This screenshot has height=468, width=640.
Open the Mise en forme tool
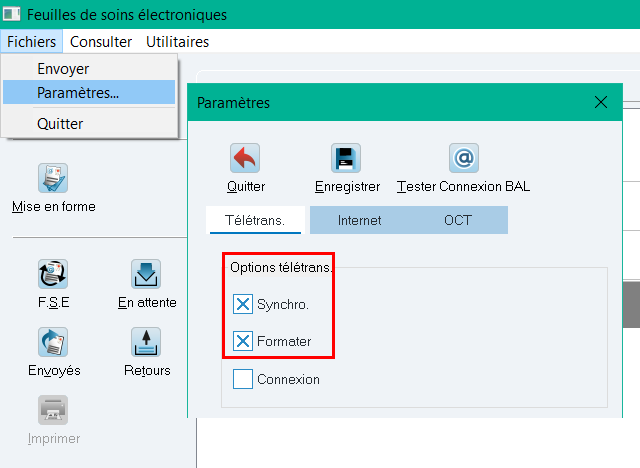[53, 178]
